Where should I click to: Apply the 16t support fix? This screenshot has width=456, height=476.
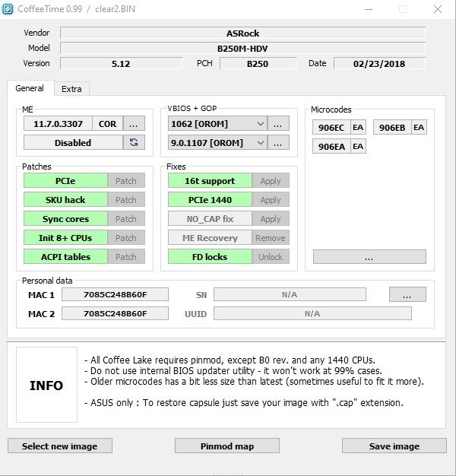coord(271,181)
